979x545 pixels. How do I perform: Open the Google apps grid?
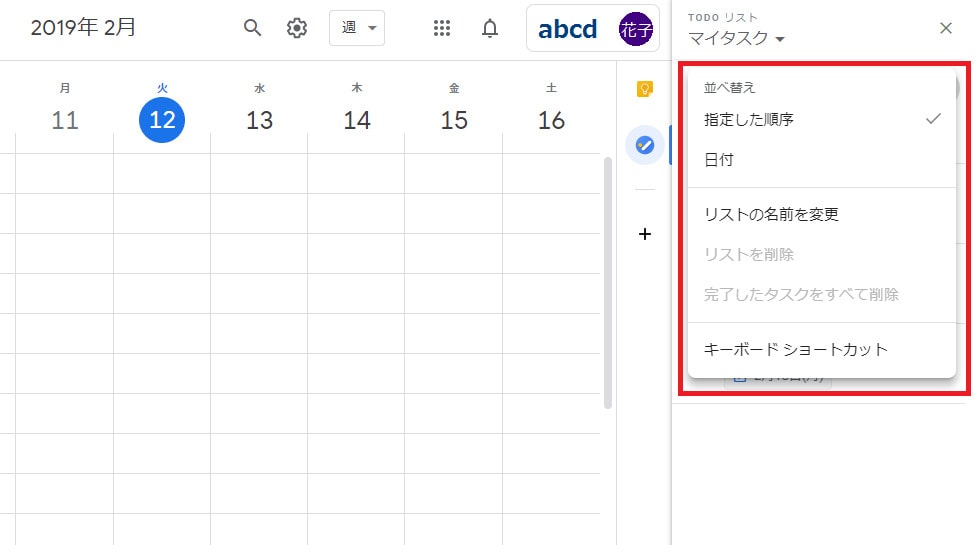pos(442,28)
